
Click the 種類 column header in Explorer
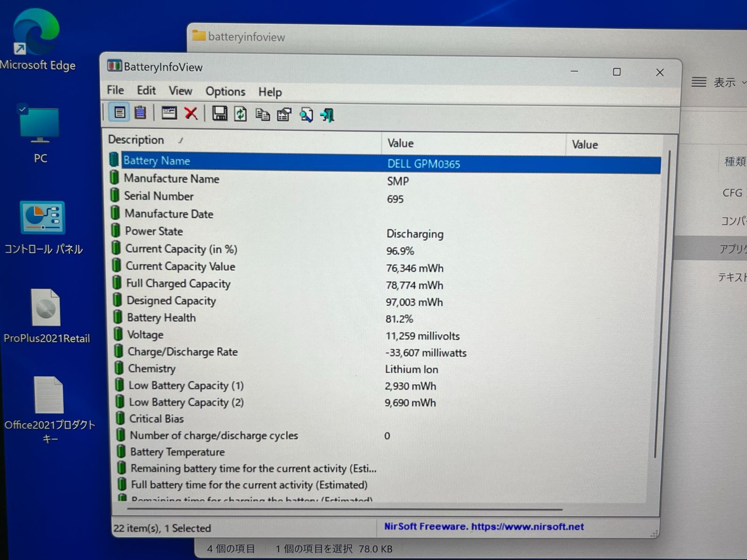[x=734, y=161]
